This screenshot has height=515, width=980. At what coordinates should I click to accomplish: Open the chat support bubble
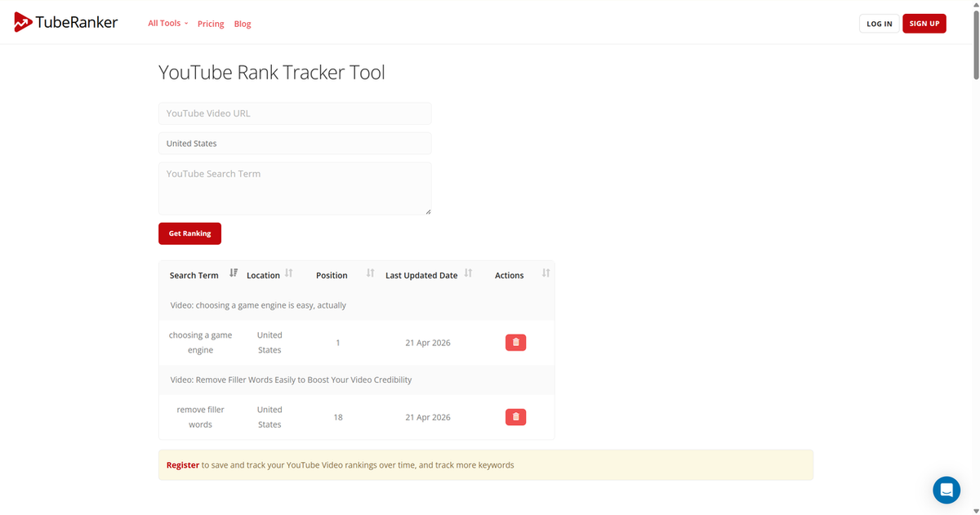947,490
